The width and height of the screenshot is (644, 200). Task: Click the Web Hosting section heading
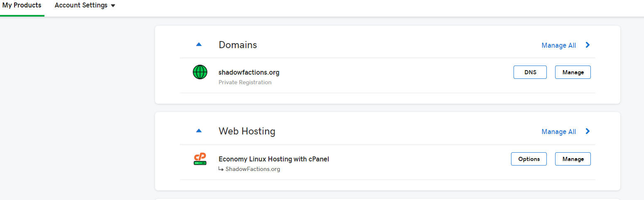247,131
